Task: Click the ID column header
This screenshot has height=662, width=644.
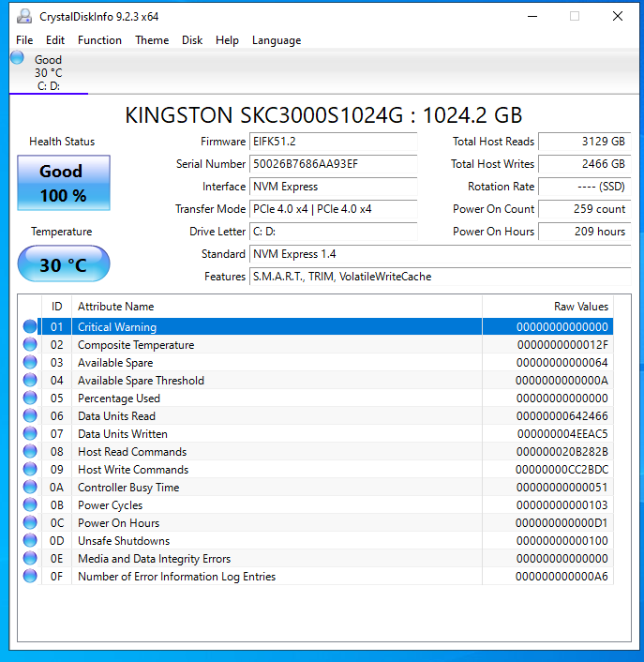Action: 56,307
